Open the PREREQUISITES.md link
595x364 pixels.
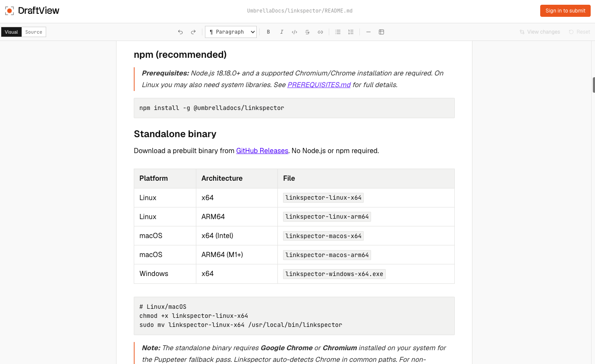click(x=319, y=85)
